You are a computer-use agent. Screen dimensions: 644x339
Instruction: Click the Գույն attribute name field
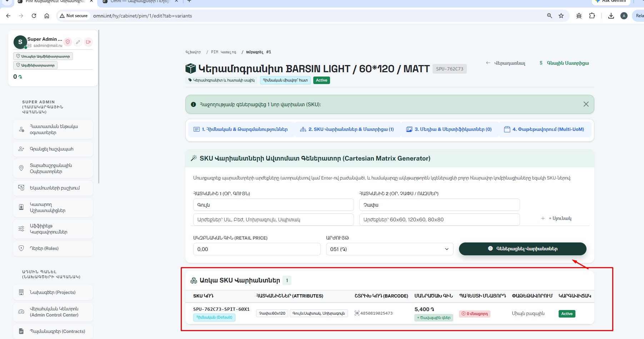coord(273,205)
